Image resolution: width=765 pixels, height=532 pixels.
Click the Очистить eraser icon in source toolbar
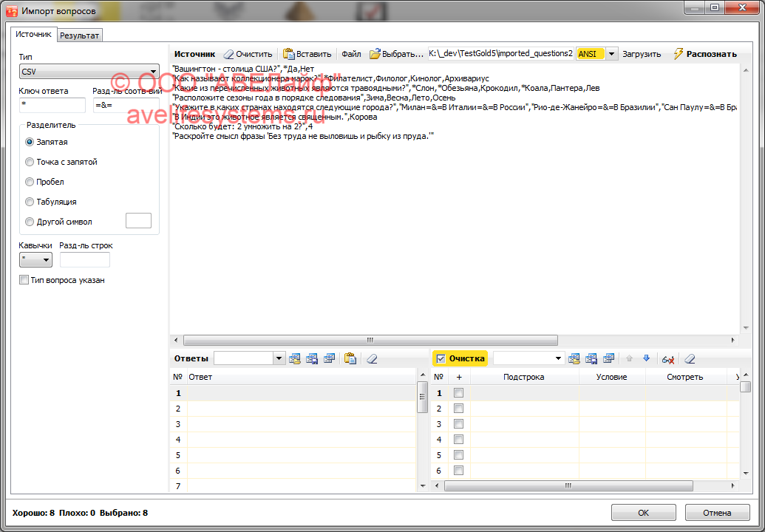228,54
